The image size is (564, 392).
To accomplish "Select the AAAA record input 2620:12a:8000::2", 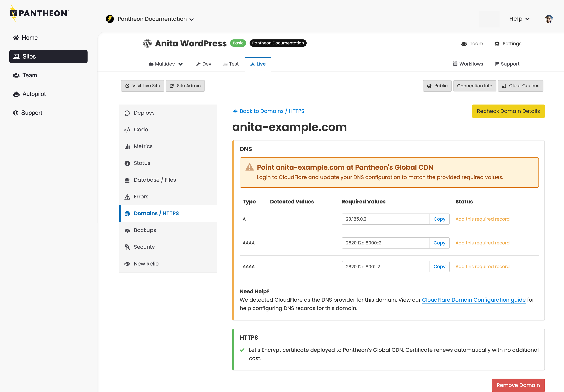I will [386, 243].
